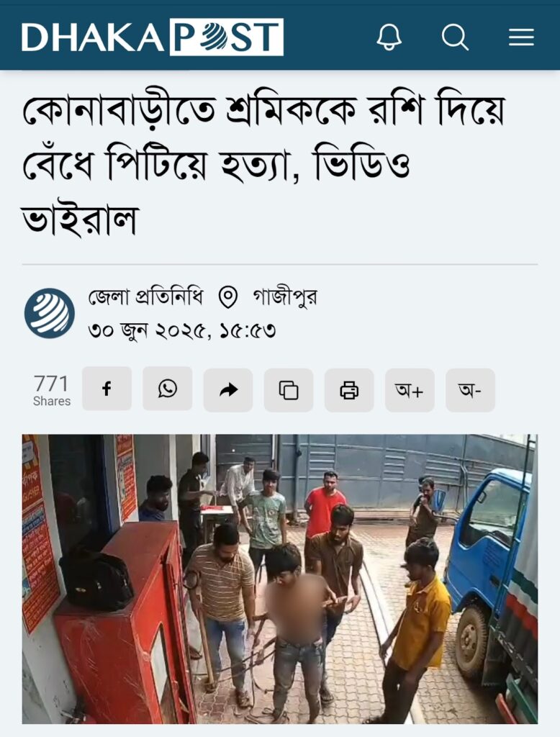Click the forward-arrow share icon
The width and height of the screenshot is (560, 737).
(x=228, y=389)
